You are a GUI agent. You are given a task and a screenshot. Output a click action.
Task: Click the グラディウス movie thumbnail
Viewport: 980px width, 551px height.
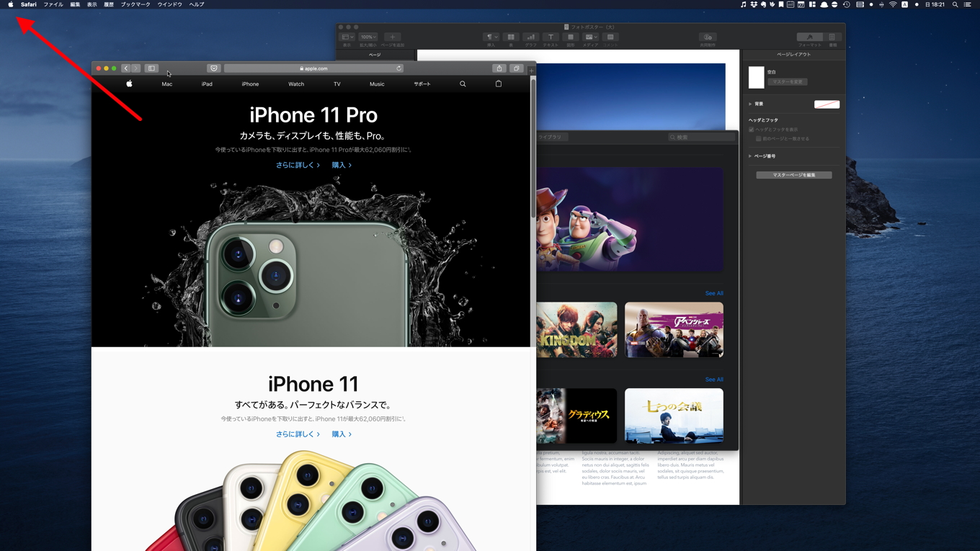tap(576, 416)
